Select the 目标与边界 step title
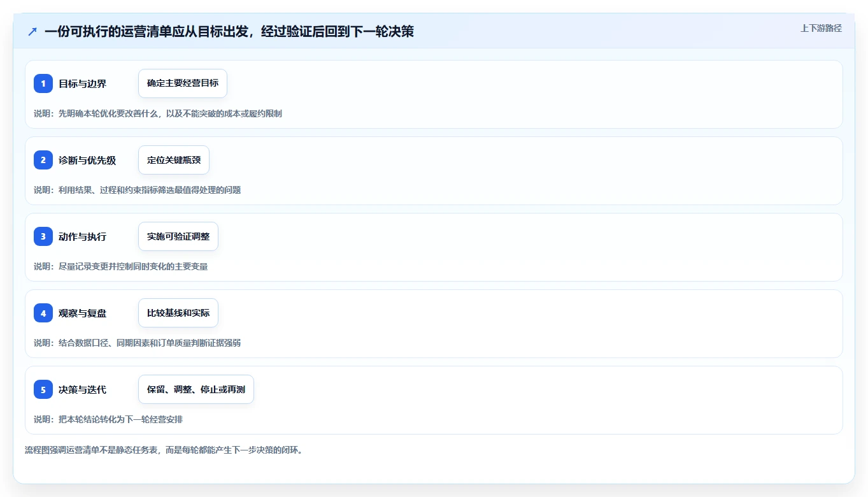868x497 pixels. click(x=82, y=83)
